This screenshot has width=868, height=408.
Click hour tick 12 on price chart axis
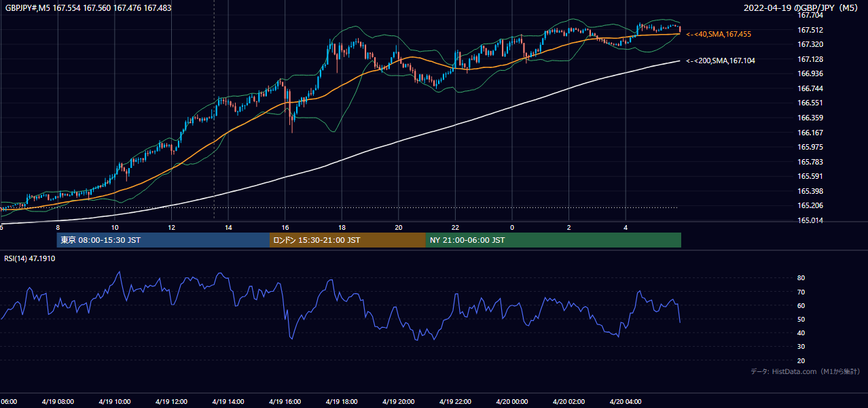171,227
